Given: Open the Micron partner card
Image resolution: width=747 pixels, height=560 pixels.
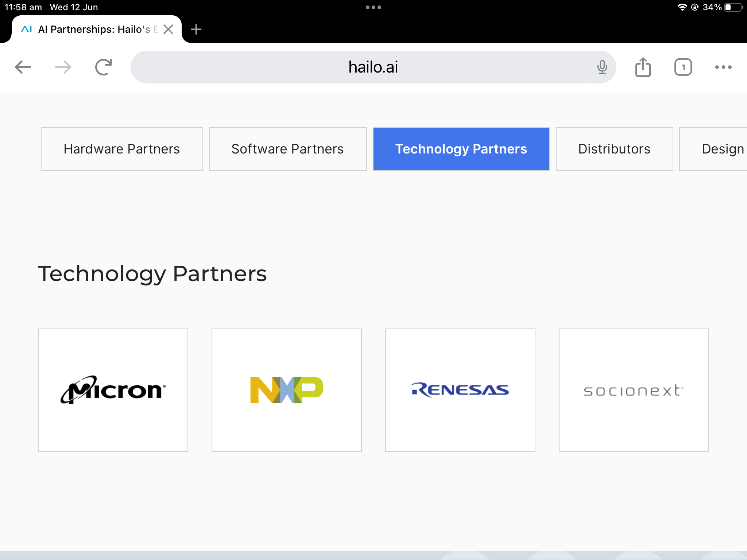Looking at the screenshot, I should [113, 390].
